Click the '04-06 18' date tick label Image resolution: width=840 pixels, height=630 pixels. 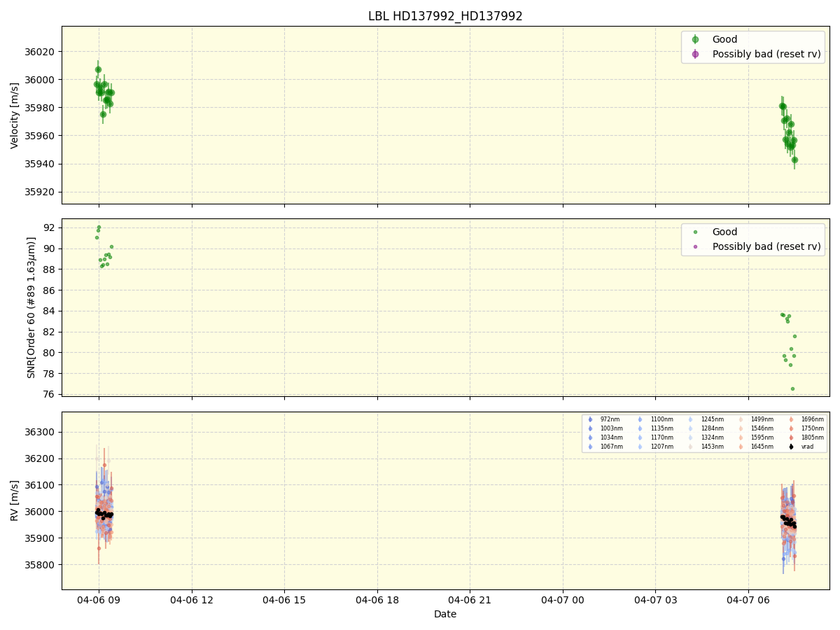(377, 600)
